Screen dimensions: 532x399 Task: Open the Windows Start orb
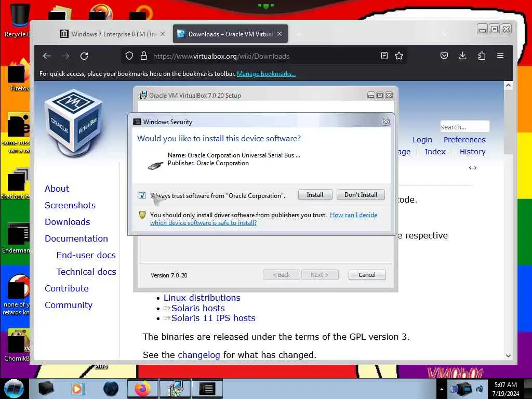point(14,389)
